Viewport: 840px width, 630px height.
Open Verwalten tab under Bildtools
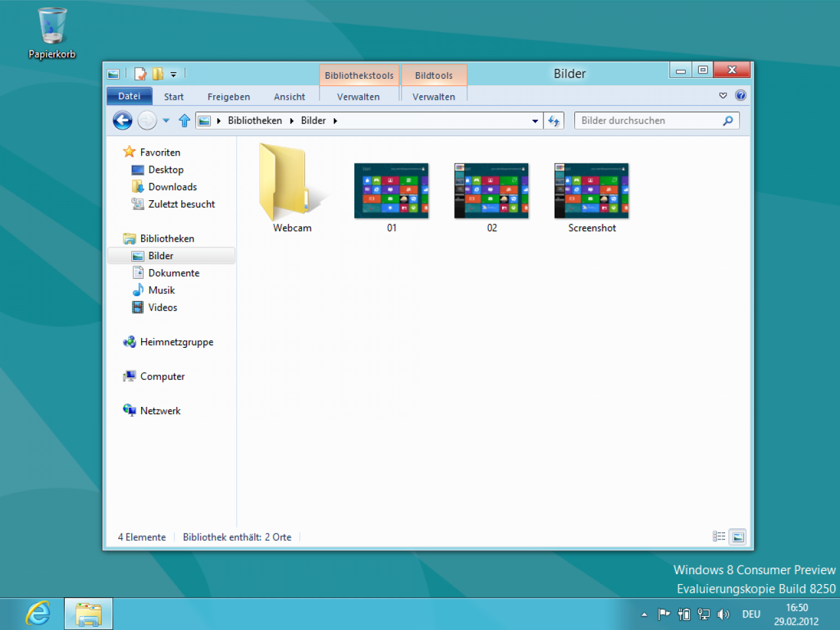pos(434,96)
